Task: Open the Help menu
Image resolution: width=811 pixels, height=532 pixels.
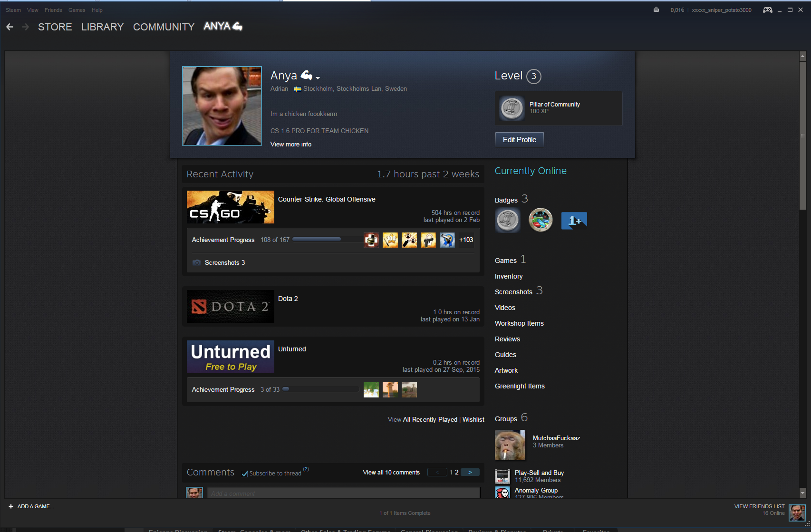Action: pyautogui.click(x=97, y=10)
